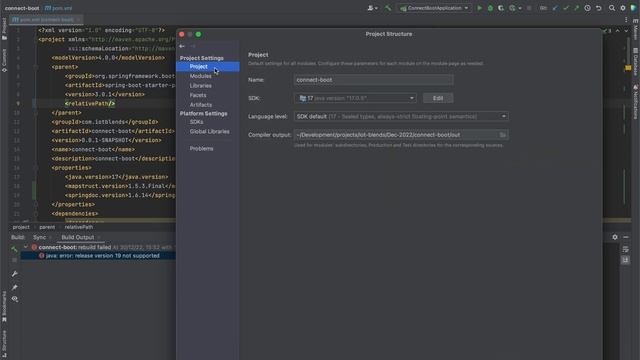Open the Maven tool window stripe
Screen dimensions: 640x360
(x=636, y=30)
